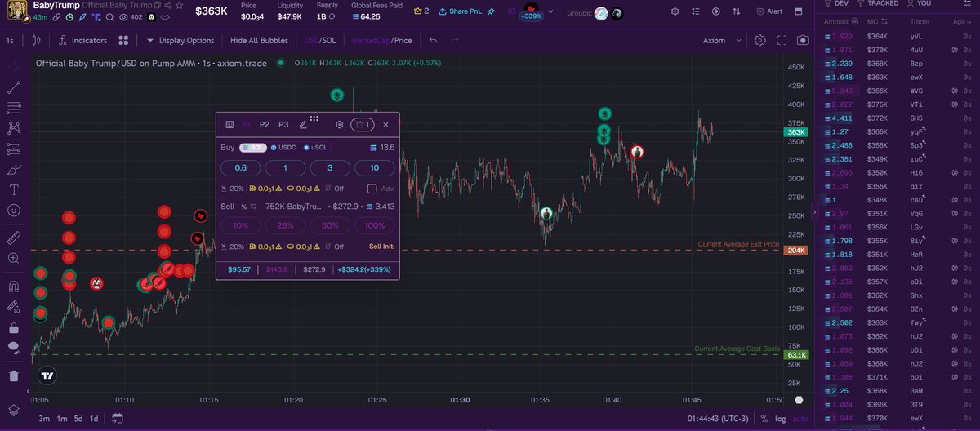Image resolution: width=980 pixels, height=431 pixels.
Task: Select the P1 preset tab
Action: point(247,125)
